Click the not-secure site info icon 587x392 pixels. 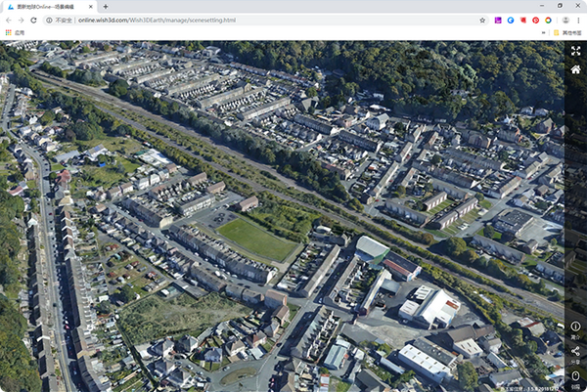[x=49, y=21]
